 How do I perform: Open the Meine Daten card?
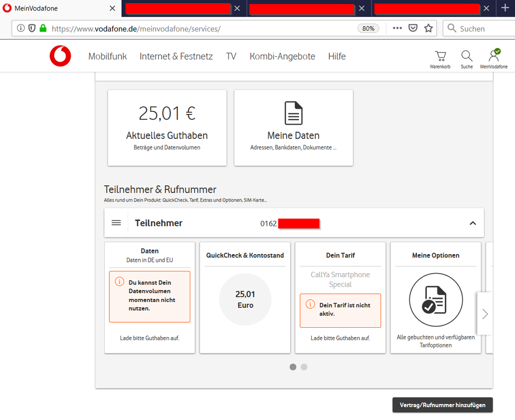point(294,128)
